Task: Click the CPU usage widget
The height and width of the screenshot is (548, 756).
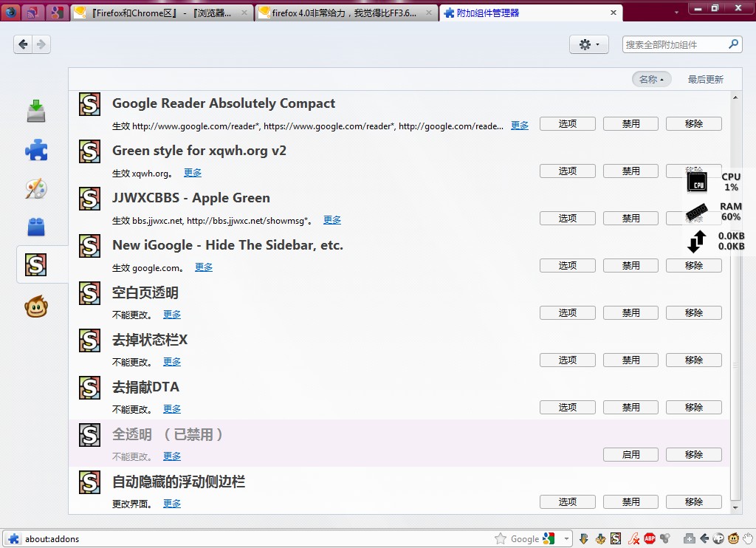Action: pos(714,182)
